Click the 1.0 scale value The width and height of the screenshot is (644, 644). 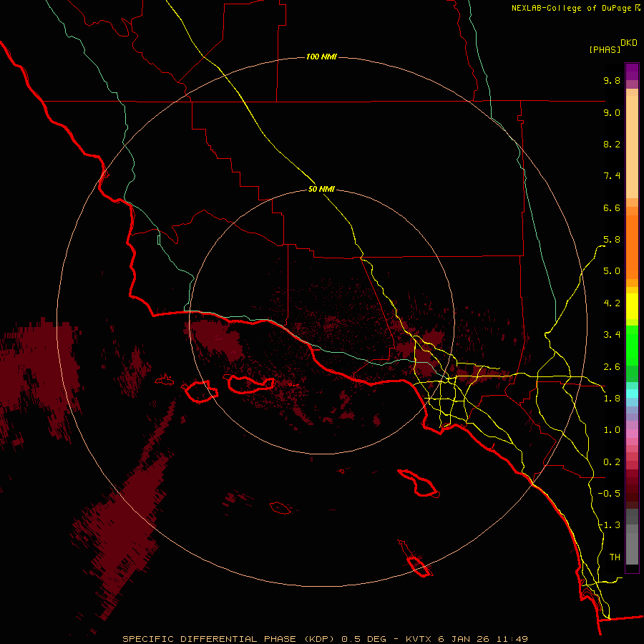612,430
